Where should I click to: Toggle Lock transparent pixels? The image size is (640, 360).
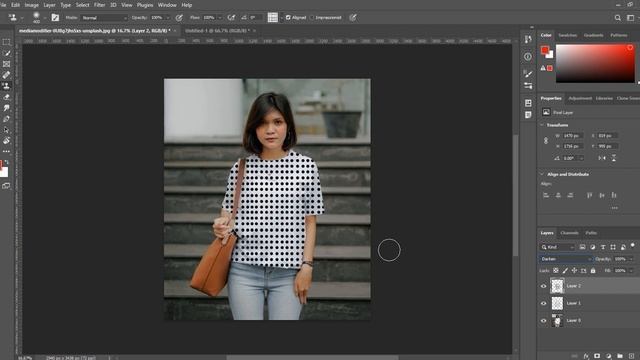pos(556,271)
